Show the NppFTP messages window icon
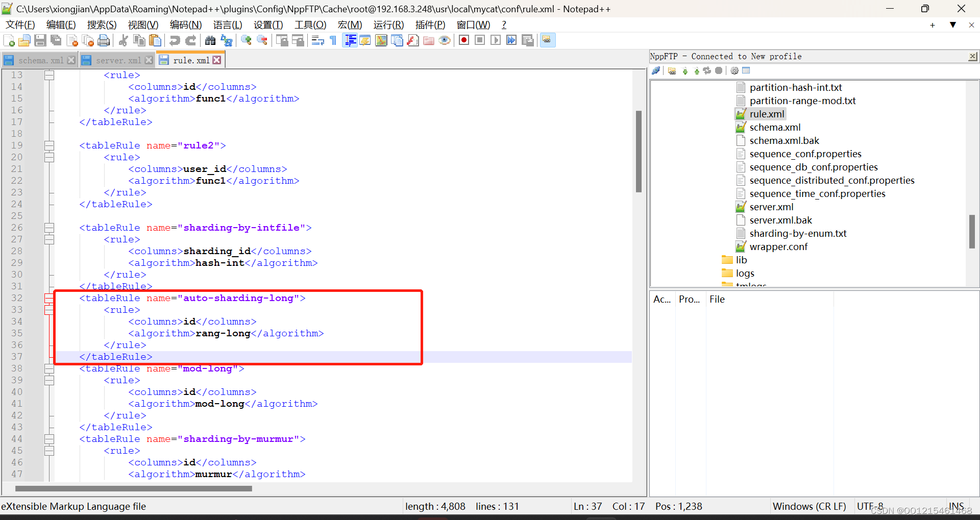Viewport: 980px width, 520px height. tap(746, 70)
